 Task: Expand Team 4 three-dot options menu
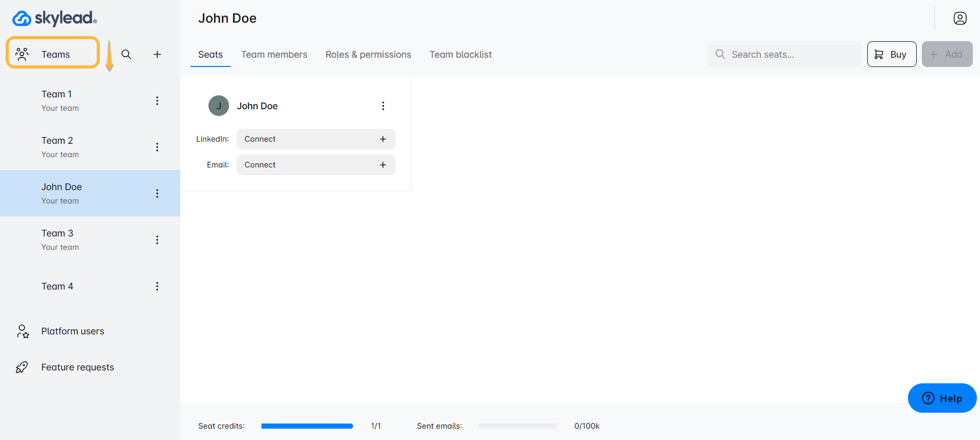(x=157, y=286)
